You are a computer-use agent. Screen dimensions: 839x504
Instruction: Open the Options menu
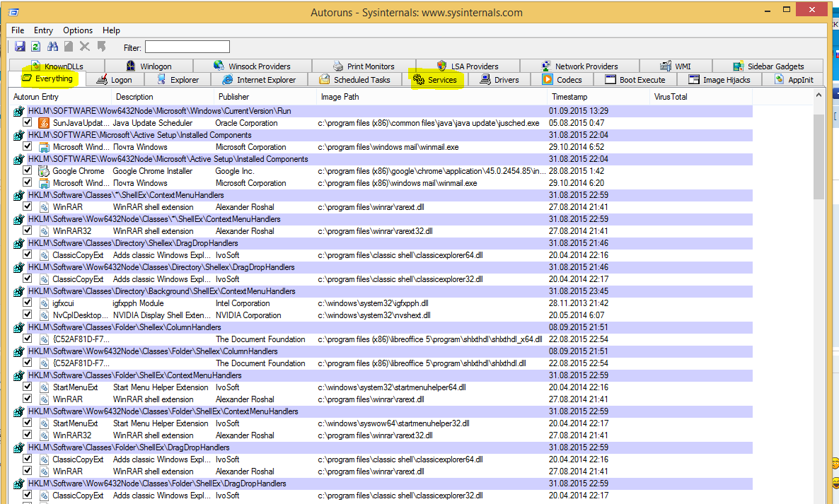(x=78, y=30)
